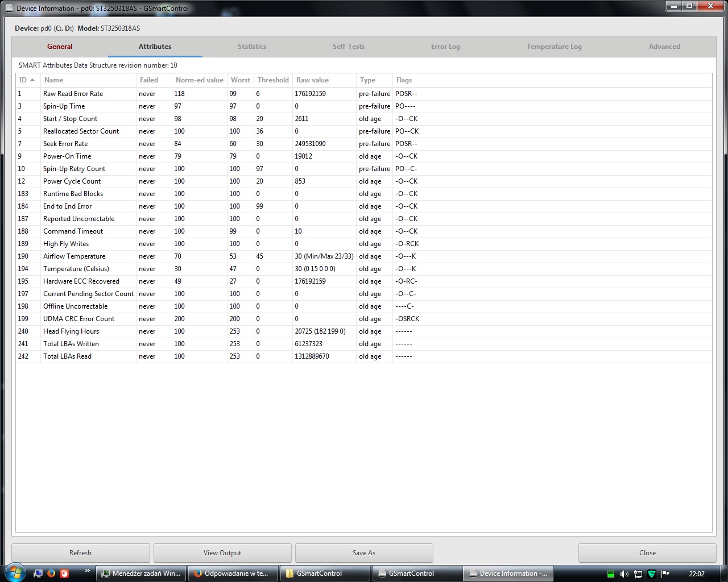Click the Action Center flag tray icon
Image resolution: width=728 pixels, height=582 pixels.
(665, 573)
